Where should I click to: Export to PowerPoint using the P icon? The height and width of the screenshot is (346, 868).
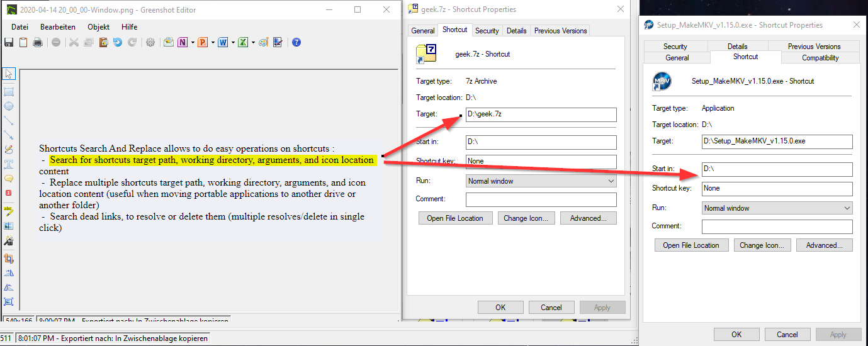tap(203, 42)
